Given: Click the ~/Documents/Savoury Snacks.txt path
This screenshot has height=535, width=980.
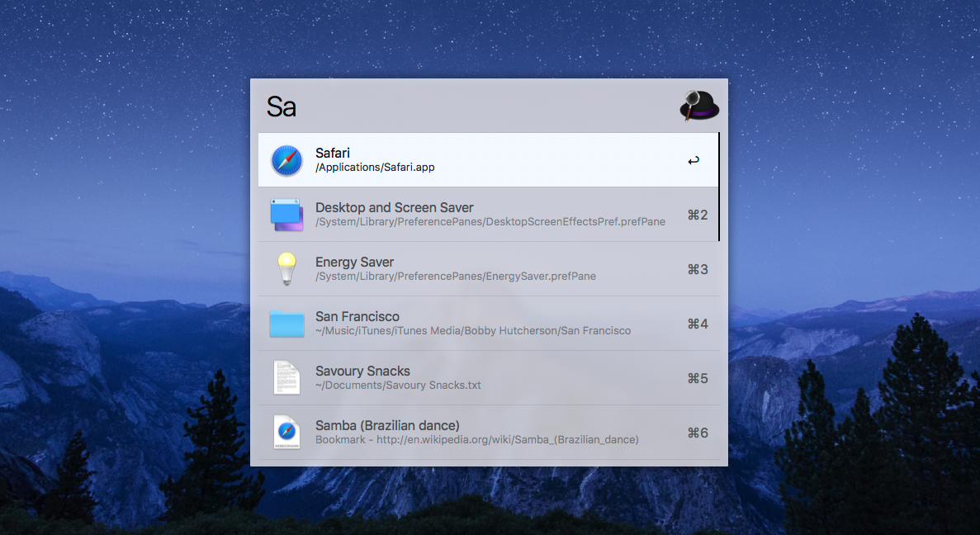Looking at the screenshot, I should coord(398,385).
